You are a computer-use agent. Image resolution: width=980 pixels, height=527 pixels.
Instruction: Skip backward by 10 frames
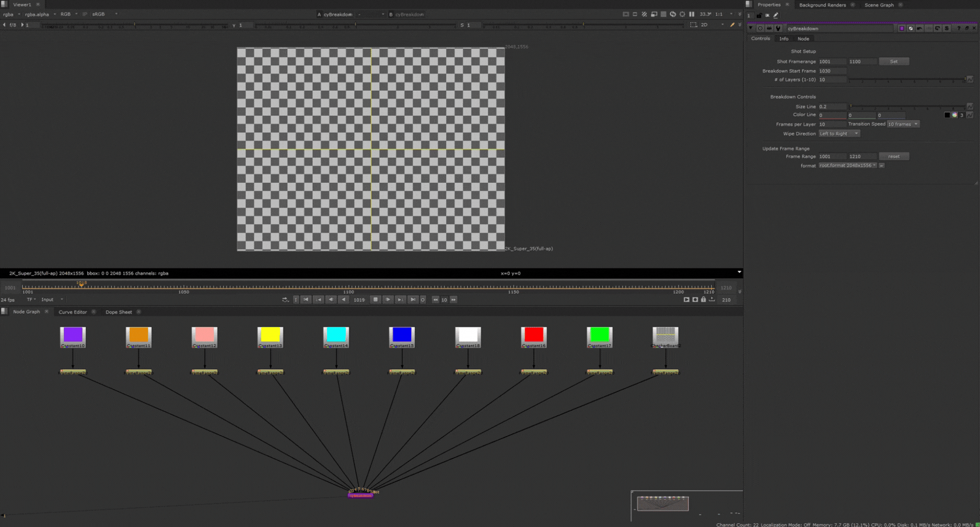point(436,300)
